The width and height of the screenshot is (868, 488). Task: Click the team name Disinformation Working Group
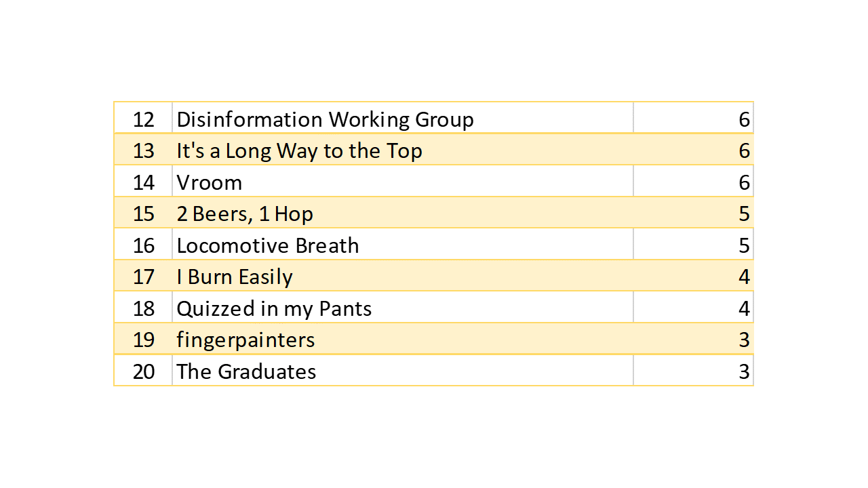tap(325, 119)
